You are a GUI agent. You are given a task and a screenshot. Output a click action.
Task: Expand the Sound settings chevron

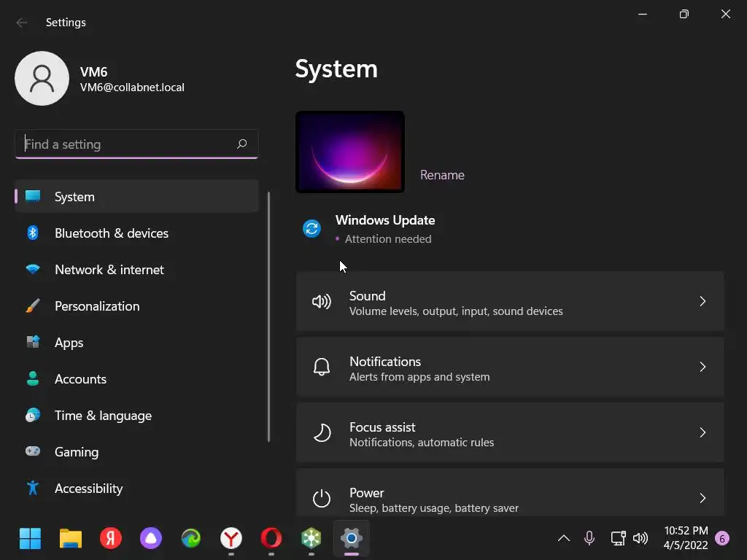703,301
